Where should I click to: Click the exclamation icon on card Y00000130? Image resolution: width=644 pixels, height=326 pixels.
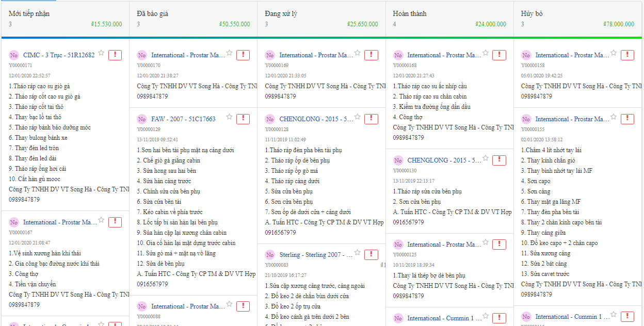coord(499,160)
